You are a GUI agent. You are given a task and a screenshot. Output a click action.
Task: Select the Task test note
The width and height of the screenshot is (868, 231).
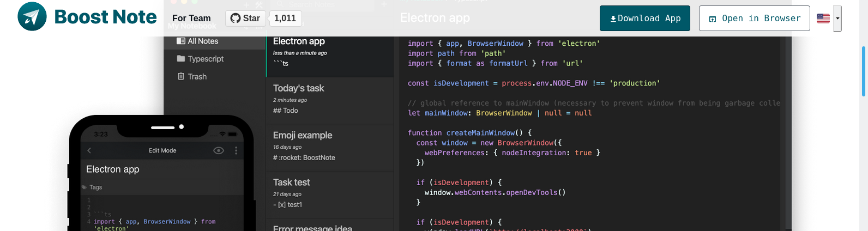[330, 194]
